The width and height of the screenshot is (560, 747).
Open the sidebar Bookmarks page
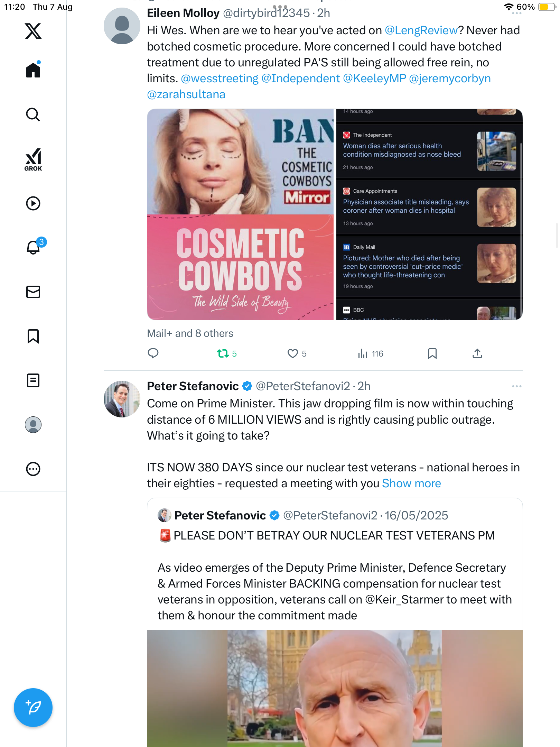(33, 336)
